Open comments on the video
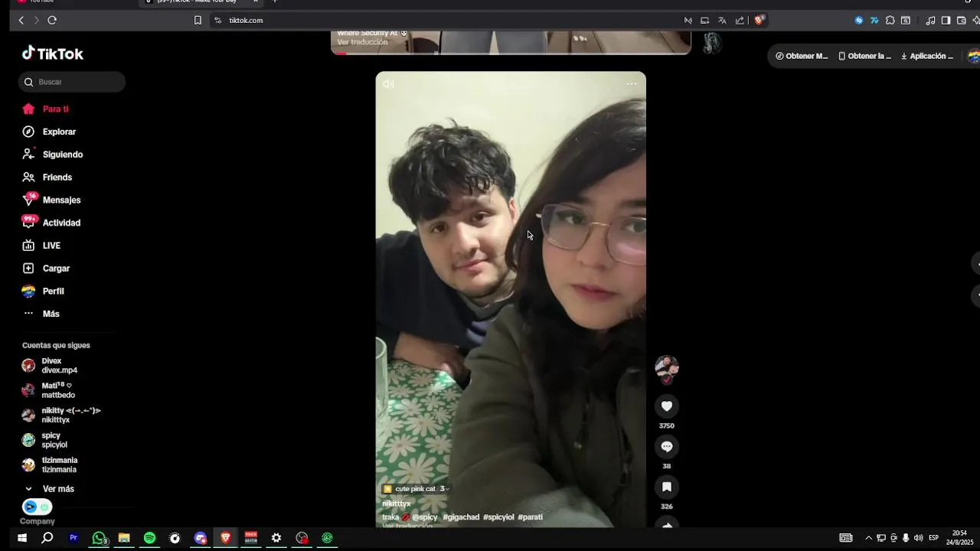The height and width of the screenshot is (551, 980). pyautogui.click(x=667, y=447)
